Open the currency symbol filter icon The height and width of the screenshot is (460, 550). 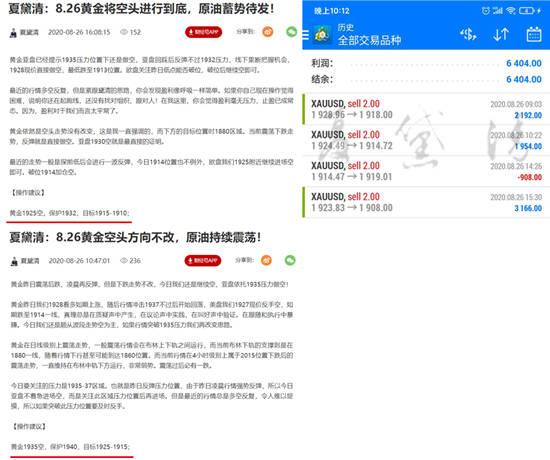coord(468,34)
